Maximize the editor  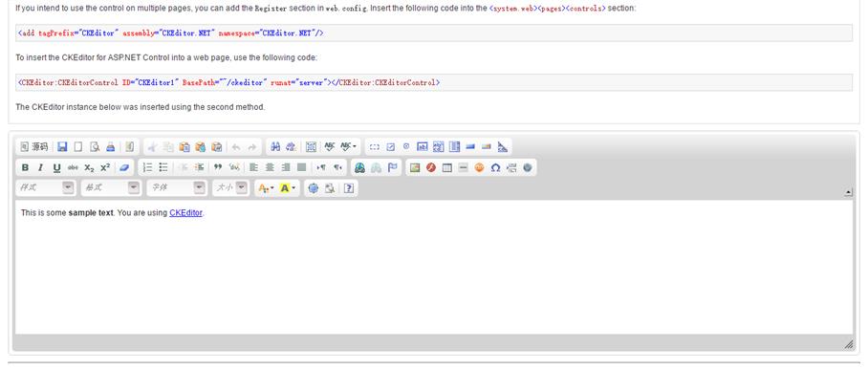(314, 188)
